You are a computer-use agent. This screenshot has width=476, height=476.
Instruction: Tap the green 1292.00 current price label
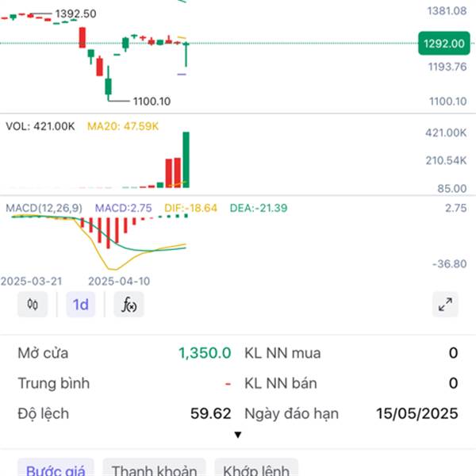443,44
